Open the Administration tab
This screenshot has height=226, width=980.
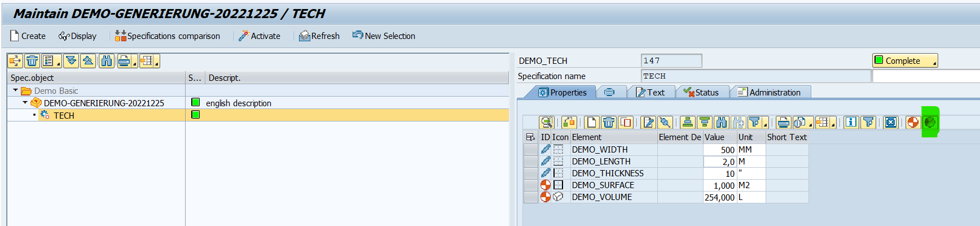coord(770,92)
